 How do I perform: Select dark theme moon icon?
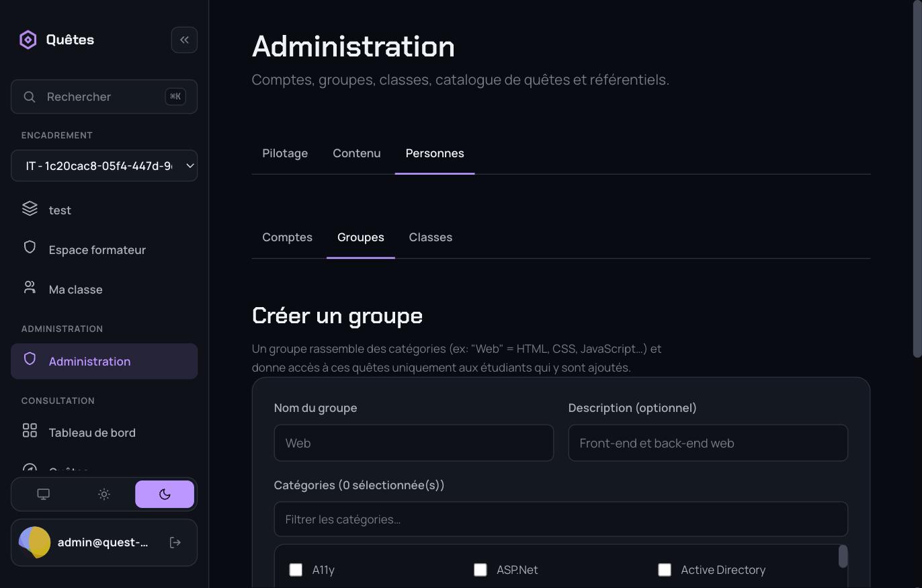click(x=165, y=494)
